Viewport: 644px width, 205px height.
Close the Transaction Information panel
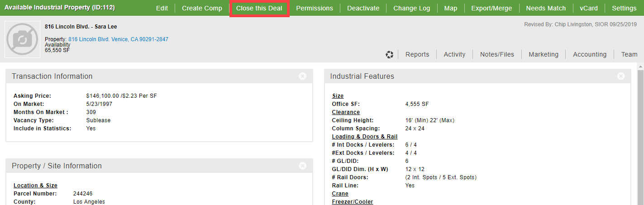[x=303, y=76]
